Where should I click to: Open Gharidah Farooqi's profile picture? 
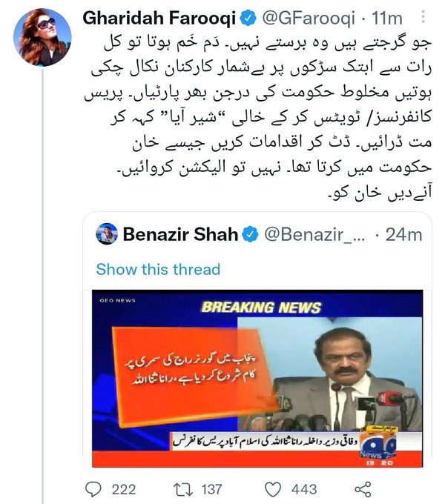coord(42,37)
